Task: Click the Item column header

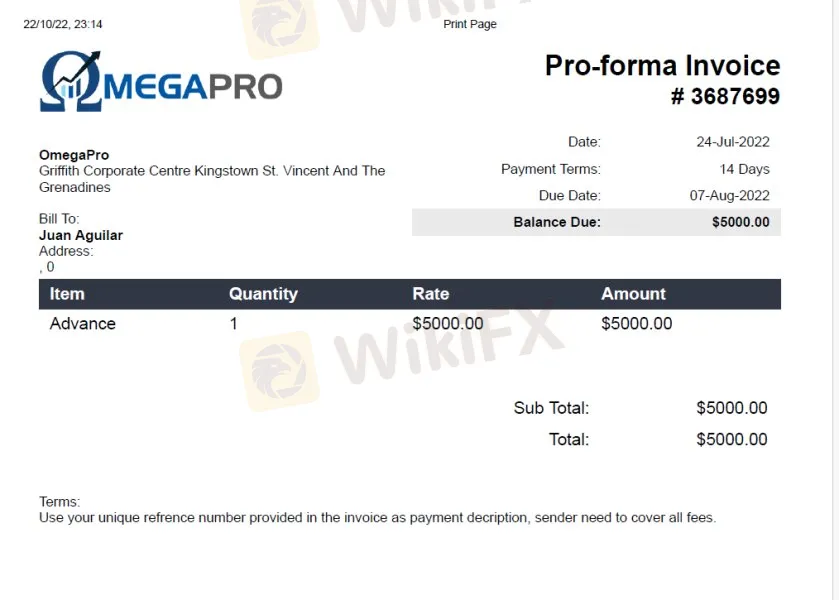Action: click(67, 294)
